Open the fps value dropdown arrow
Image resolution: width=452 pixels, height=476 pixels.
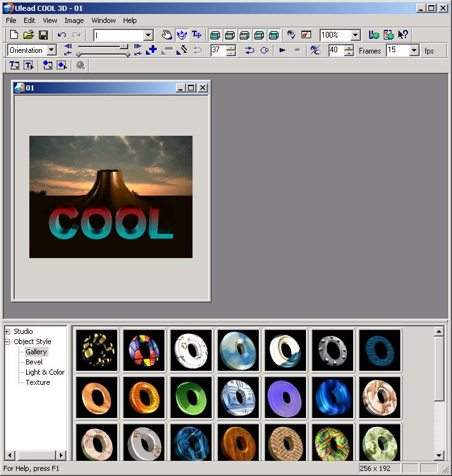pos(414,50)
